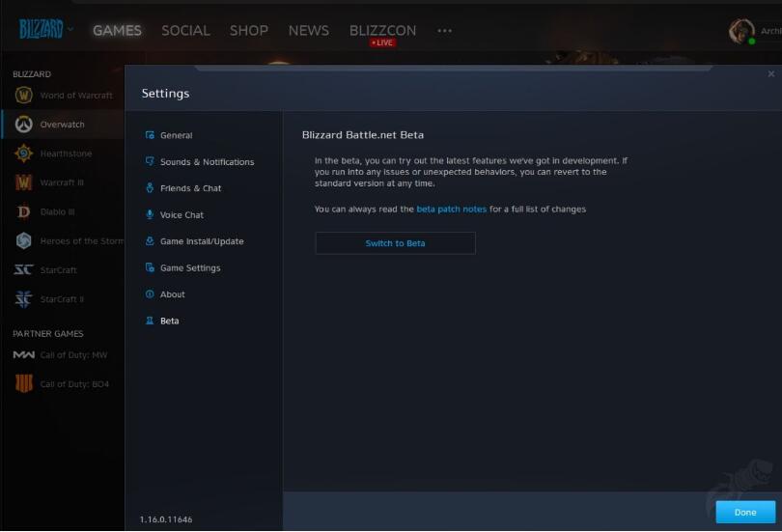The width and height of the screenshot is (782, 532).
Task: Open the BLIZZCON live tab
Action: point(382,31)
